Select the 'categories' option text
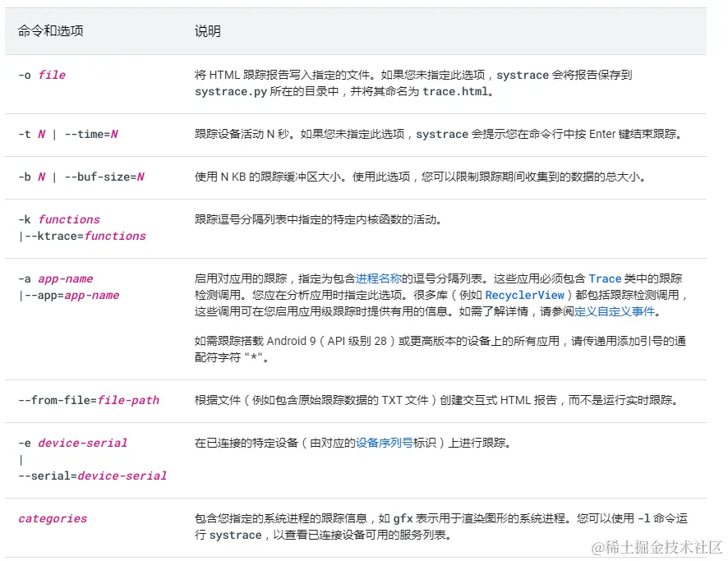The height and width of the screenshot is (561, 728). point(53,518)
